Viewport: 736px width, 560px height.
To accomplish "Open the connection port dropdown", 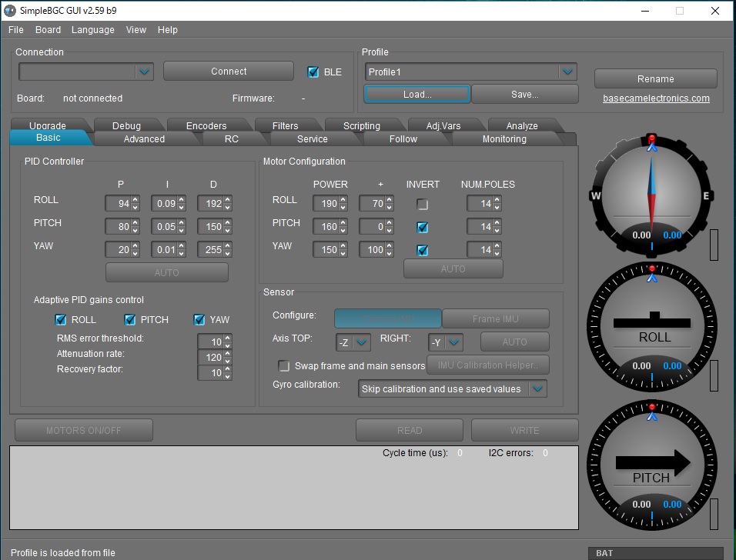I will tap(144, 72).
